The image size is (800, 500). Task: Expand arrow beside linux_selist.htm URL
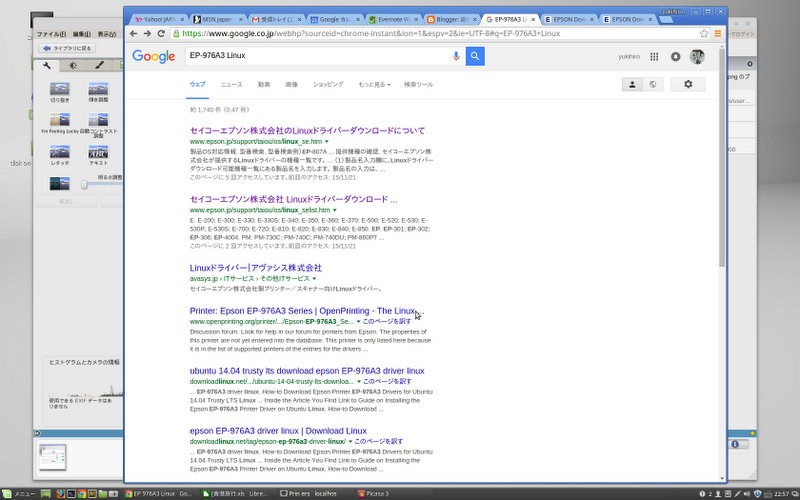point(335,210)
